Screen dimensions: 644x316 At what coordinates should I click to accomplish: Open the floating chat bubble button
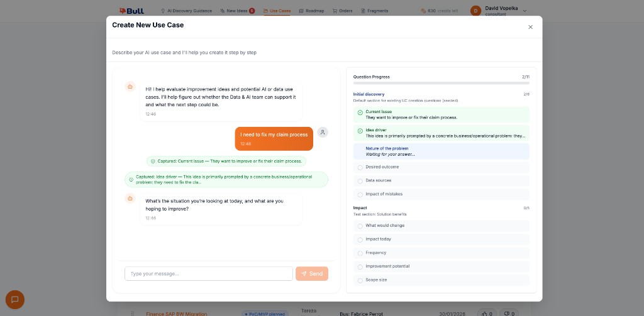point(15,300)
